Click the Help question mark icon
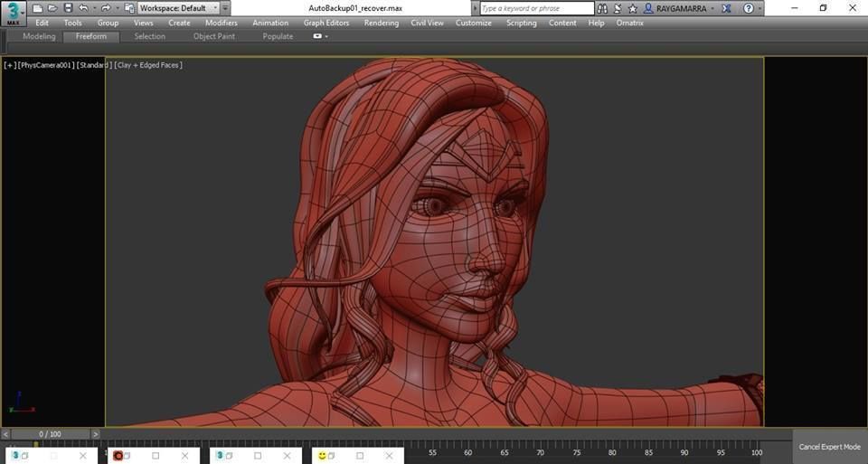The width and height of the screenshot is (868, 464). tap(749, 8)
